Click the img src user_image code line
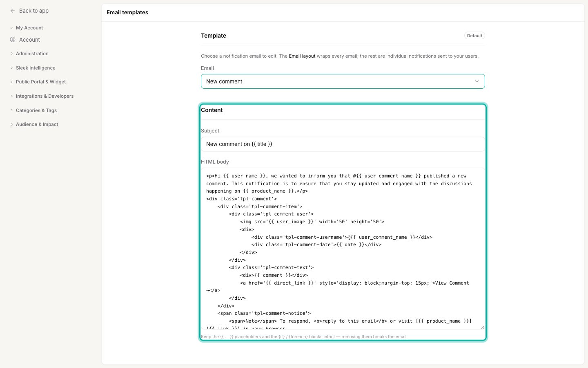 [312, 222]
